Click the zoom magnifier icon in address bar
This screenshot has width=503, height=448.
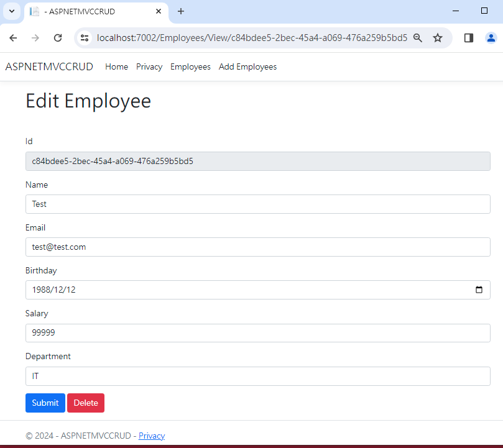418,38
